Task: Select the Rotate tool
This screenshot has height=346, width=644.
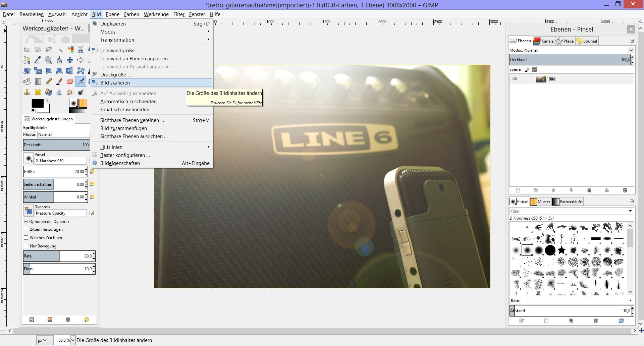Action: point(27,71)
